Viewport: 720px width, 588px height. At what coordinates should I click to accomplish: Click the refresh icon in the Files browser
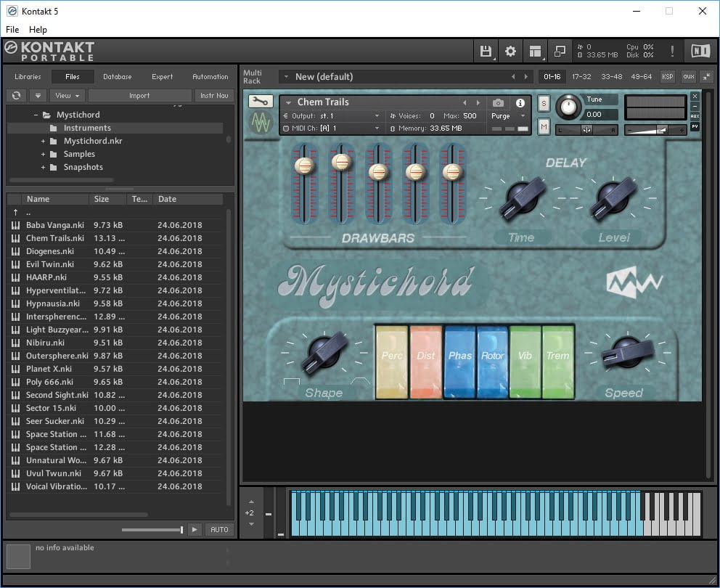[x=16, y=96]
